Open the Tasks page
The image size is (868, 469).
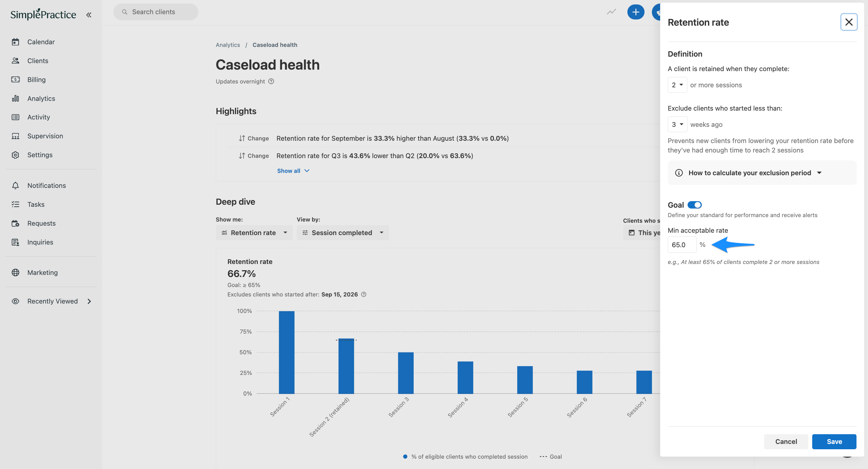pos(36,204)
